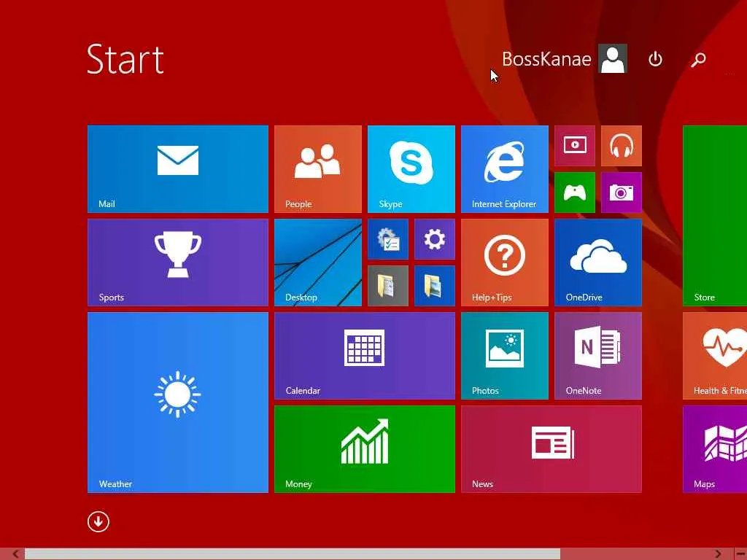Open the Health & Fitness tile
Image resolution: width=747 pixels, height=560 pixels.
pos(715,356)
